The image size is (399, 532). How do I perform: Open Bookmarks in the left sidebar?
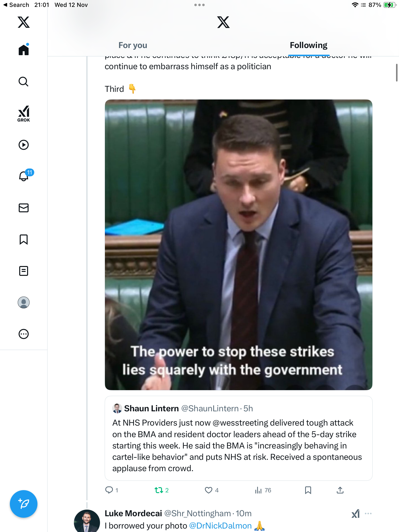24,239
